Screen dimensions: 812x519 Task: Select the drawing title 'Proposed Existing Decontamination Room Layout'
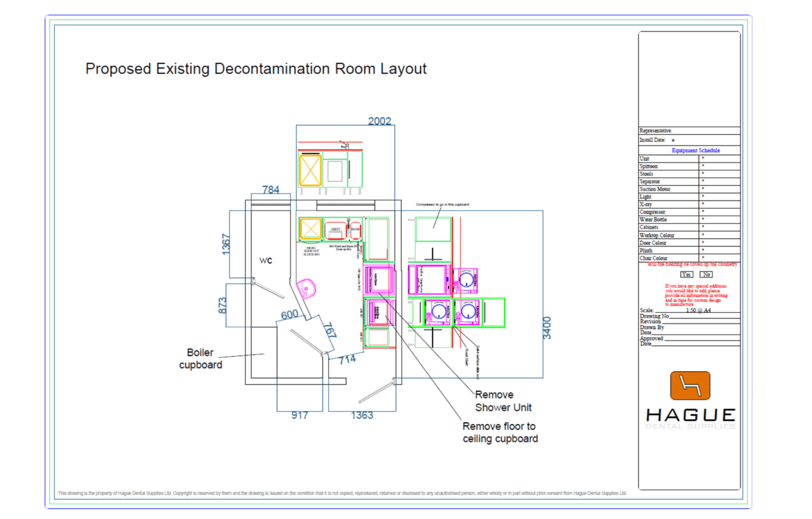pyautogui.click(x=256, y=69)
